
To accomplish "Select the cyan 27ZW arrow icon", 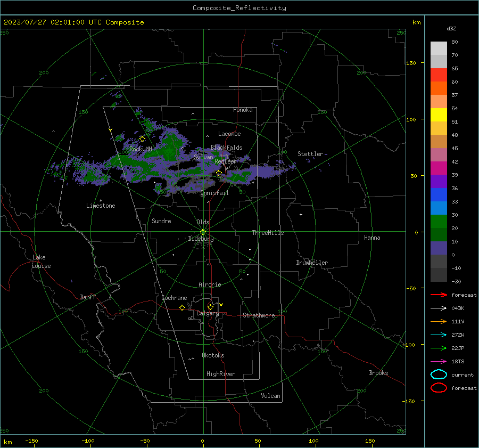I will click(439, 335).
